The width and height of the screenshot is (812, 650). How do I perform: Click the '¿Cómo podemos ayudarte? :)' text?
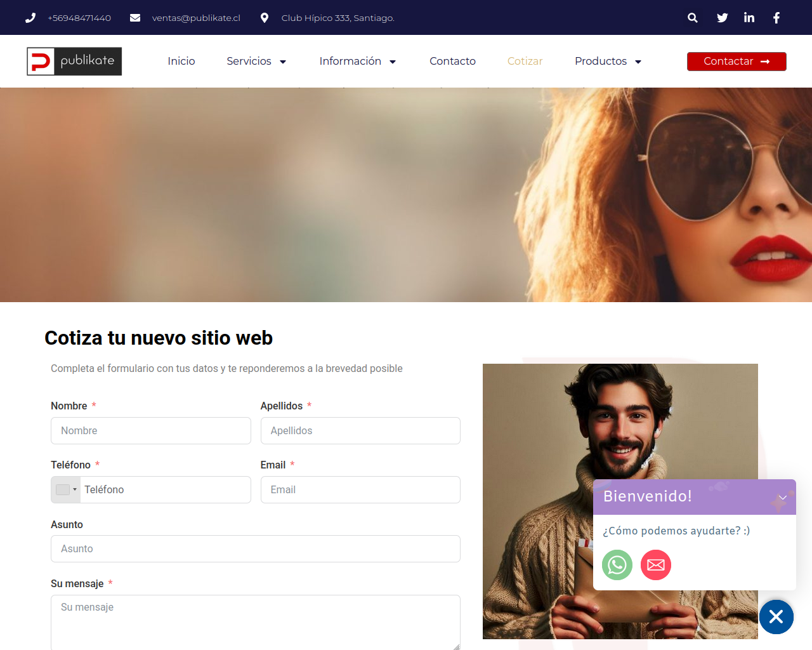676,531
